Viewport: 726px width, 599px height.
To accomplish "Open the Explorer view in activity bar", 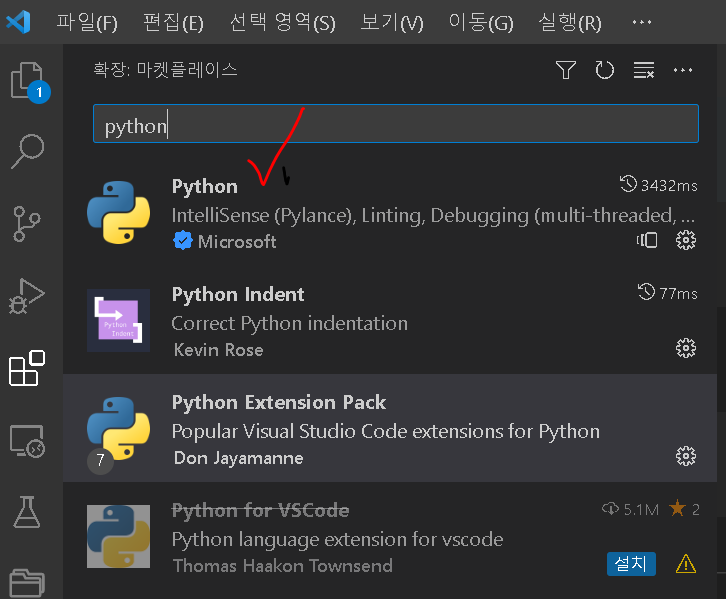I will 29,82.
